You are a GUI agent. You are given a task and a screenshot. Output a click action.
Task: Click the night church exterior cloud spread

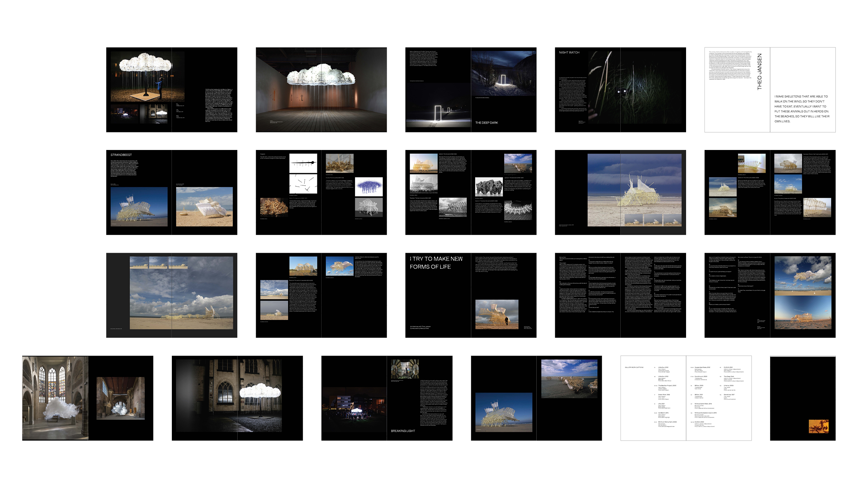[x=237, y=398]
